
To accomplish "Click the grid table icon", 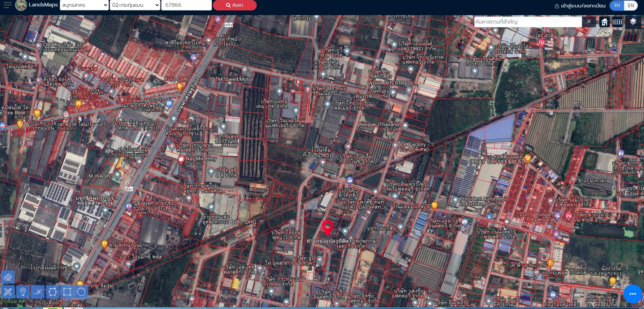I will point(617,22).
